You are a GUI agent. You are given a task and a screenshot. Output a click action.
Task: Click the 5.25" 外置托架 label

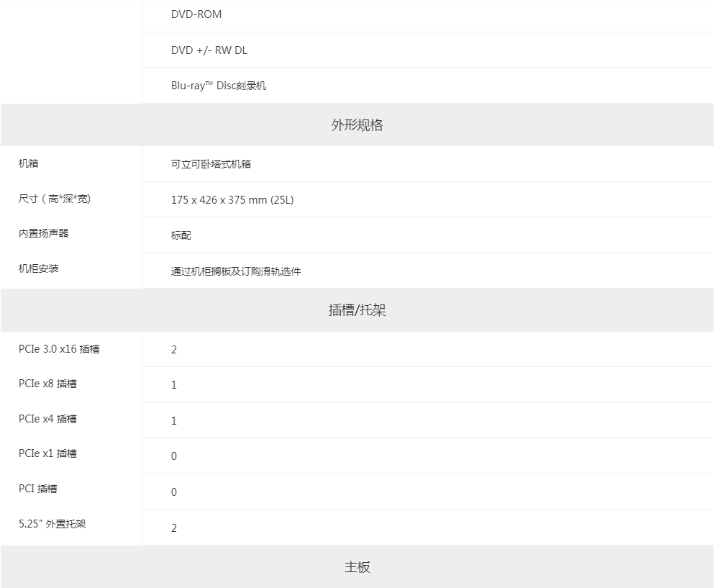[52, 524]
